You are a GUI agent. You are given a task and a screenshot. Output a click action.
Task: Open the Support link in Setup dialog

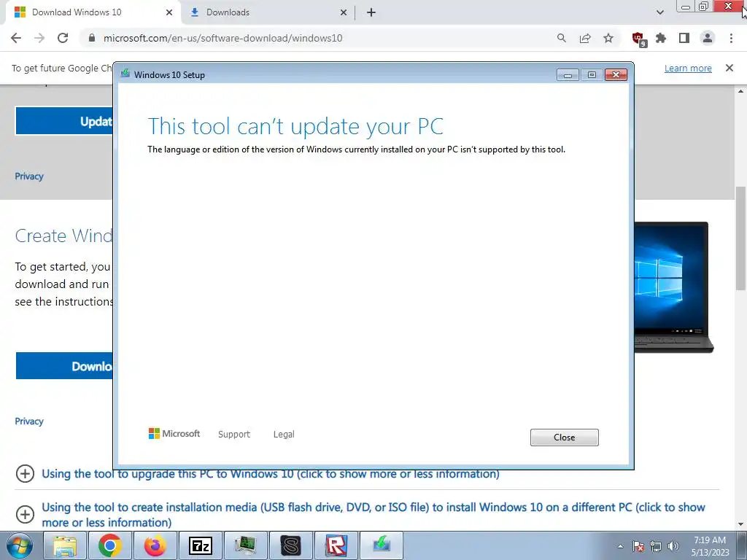click(x=234, y=435)
